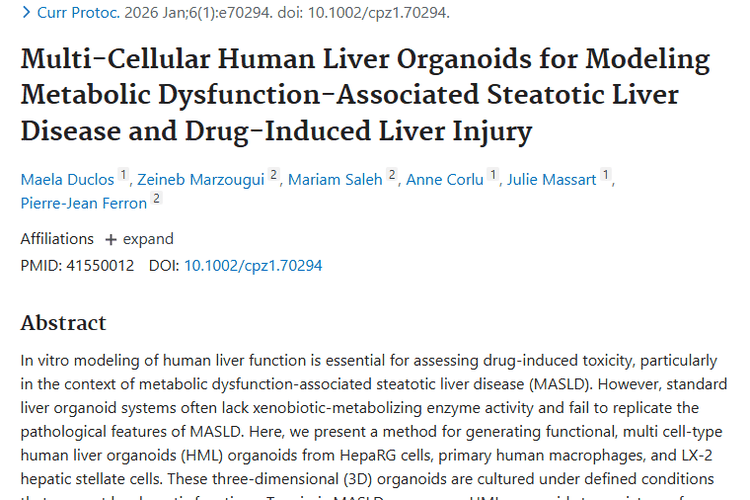
Task: Click the plus icon beside expand
Action: [111, 240]
